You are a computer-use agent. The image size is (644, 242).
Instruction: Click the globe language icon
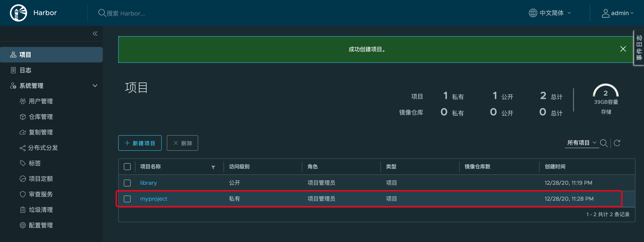point(533,13)
